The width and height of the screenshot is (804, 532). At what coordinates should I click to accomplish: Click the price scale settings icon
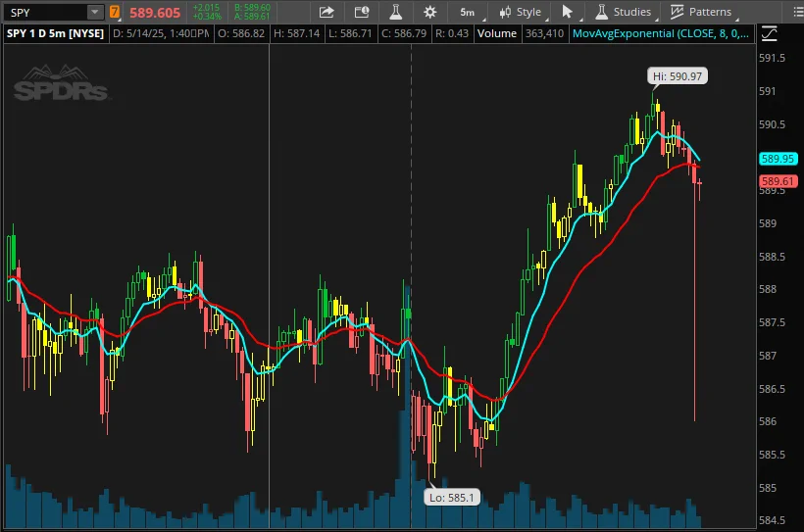pos(769,34)
